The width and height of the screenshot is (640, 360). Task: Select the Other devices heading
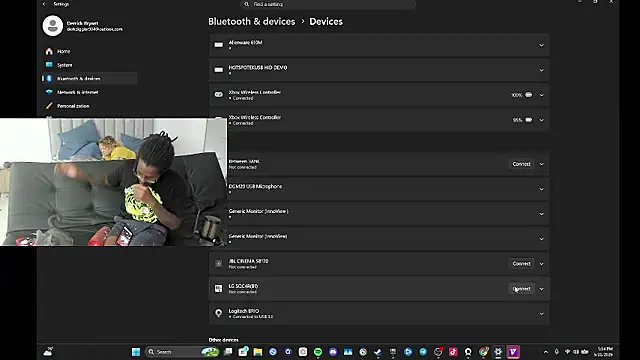224,340
